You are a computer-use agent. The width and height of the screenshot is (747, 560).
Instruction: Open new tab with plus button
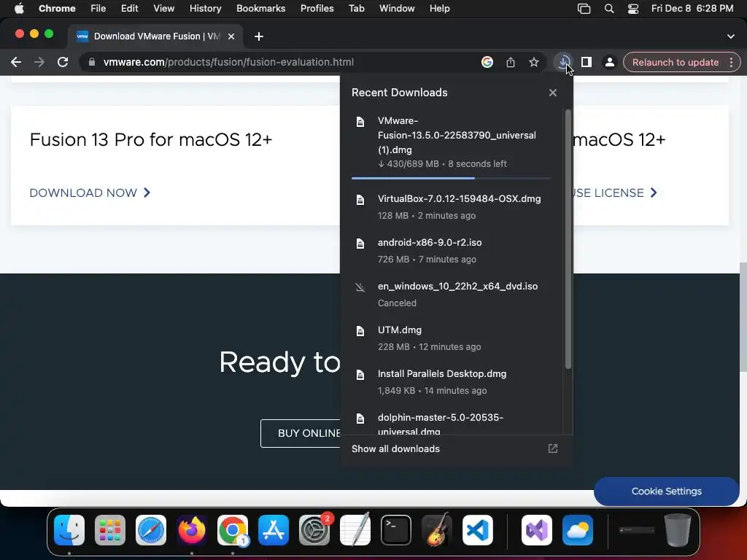pos(259,36)
